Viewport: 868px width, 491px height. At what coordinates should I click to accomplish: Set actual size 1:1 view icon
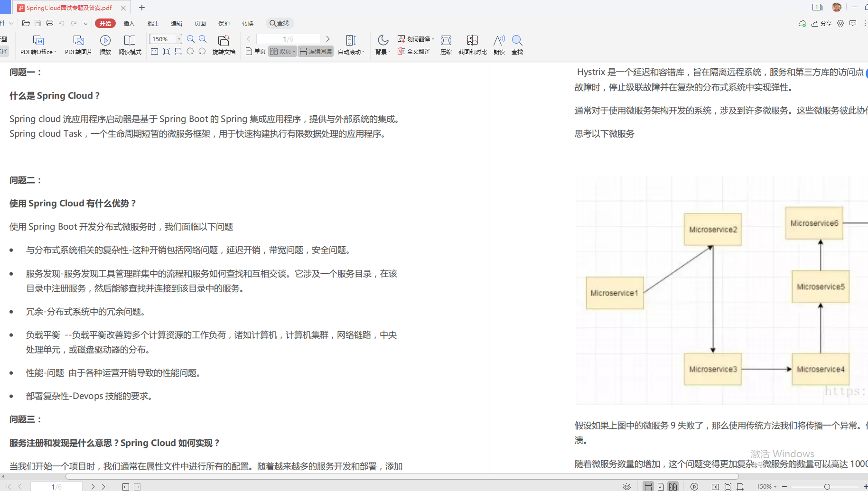155,51
